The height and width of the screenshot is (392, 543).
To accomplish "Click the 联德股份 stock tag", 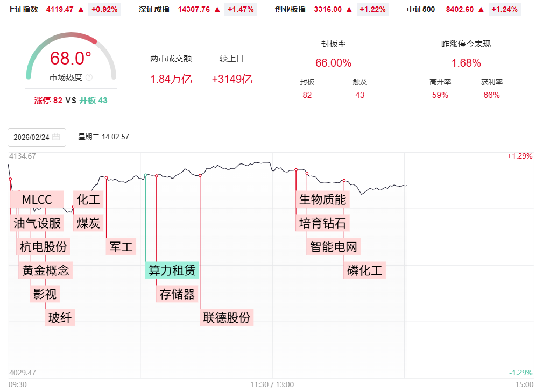I will click(227, 317).
